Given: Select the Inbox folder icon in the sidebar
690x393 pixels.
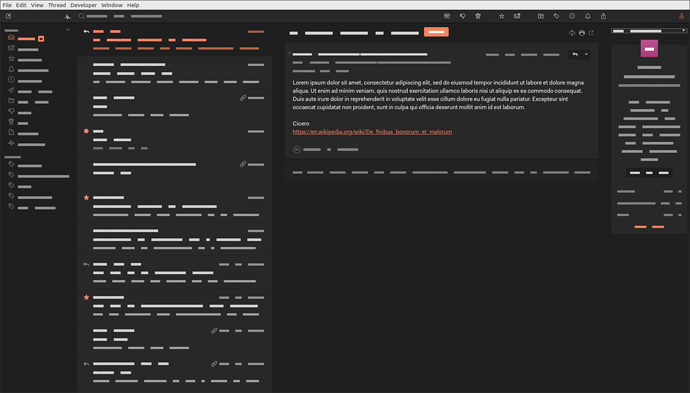Looking at the screenshot, I should pyautogui.click(x=11, y=38).
